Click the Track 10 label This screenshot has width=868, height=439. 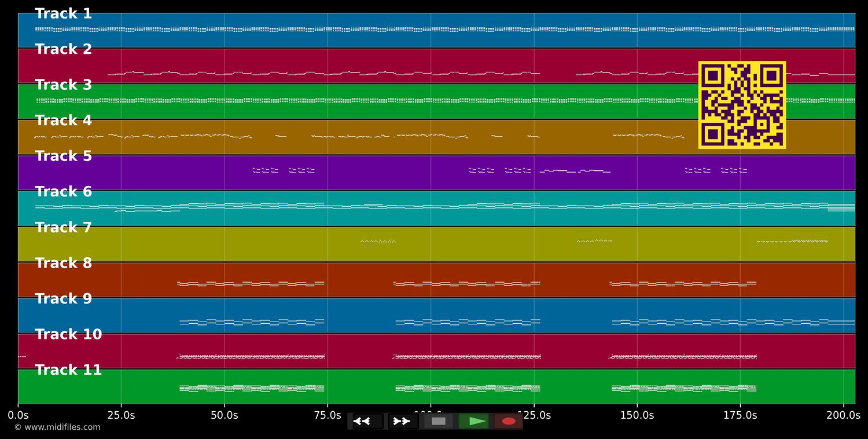[68, 335]
